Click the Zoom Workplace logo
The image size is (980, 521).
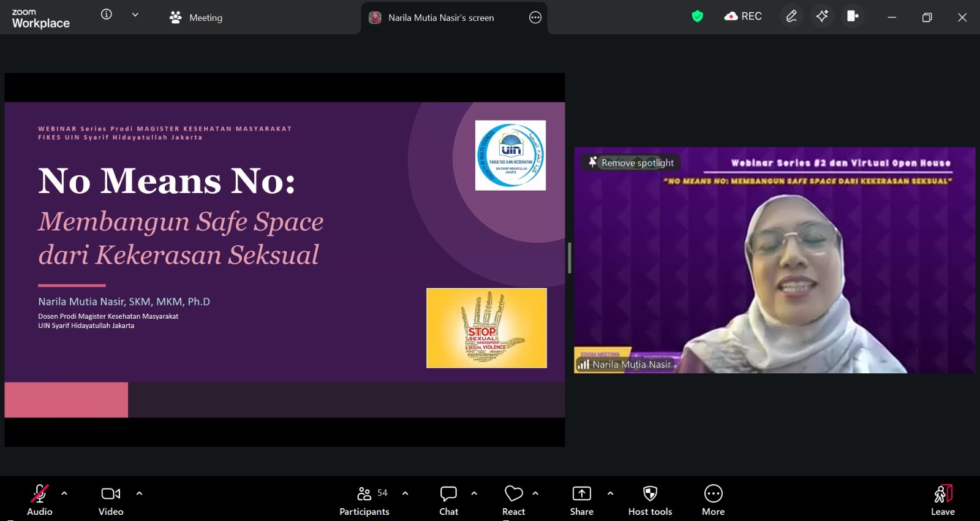point(40,18)
